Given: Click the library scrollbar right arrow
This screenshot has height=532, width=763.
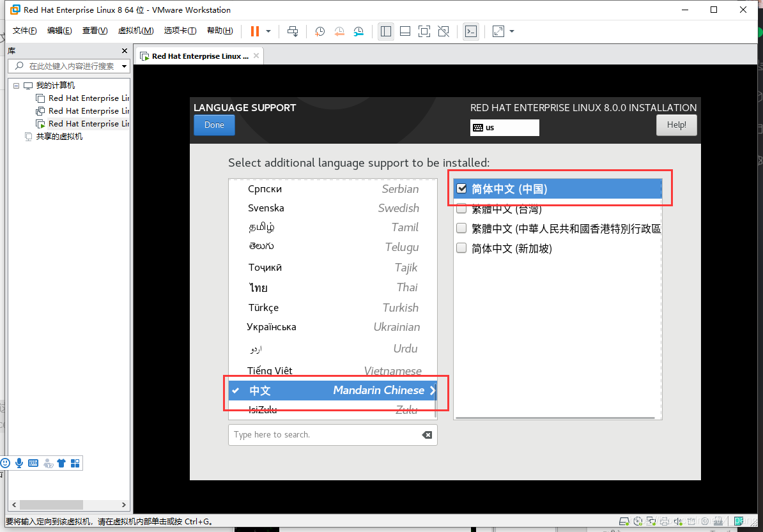Looking at the screenshot, I should [123, 505].
